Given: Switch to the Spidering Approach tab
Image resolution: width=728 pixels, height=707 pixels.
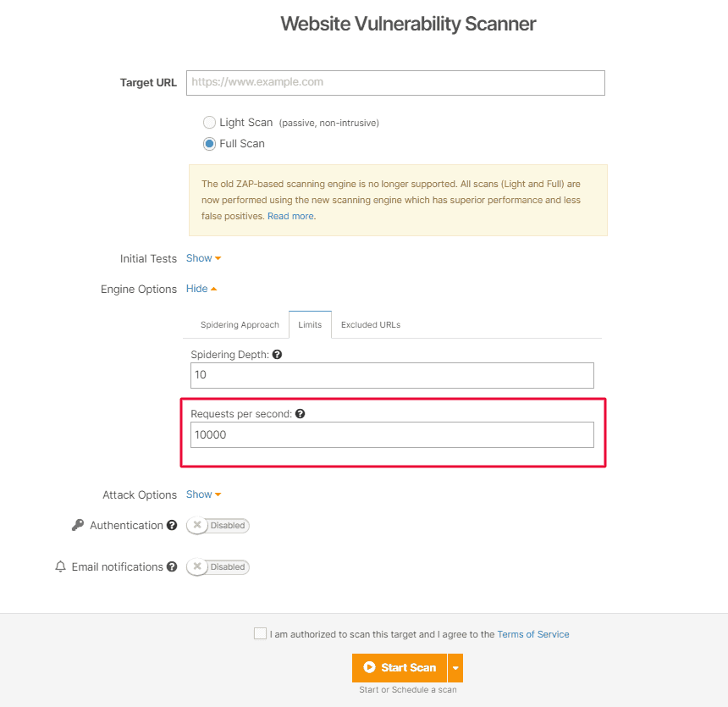Looking at the screenshot, I should (240, 325).
